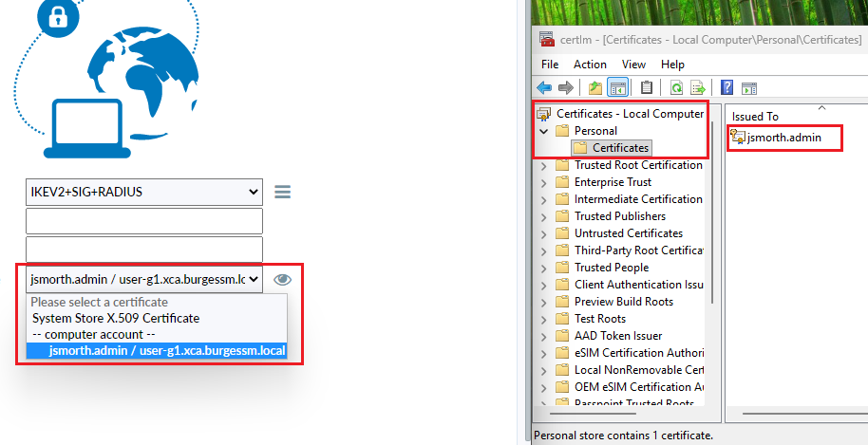This screenshot has width=868, height=445.
Task: Expand the Third-Party Root Certification node
Action: [x=543, y=251]
